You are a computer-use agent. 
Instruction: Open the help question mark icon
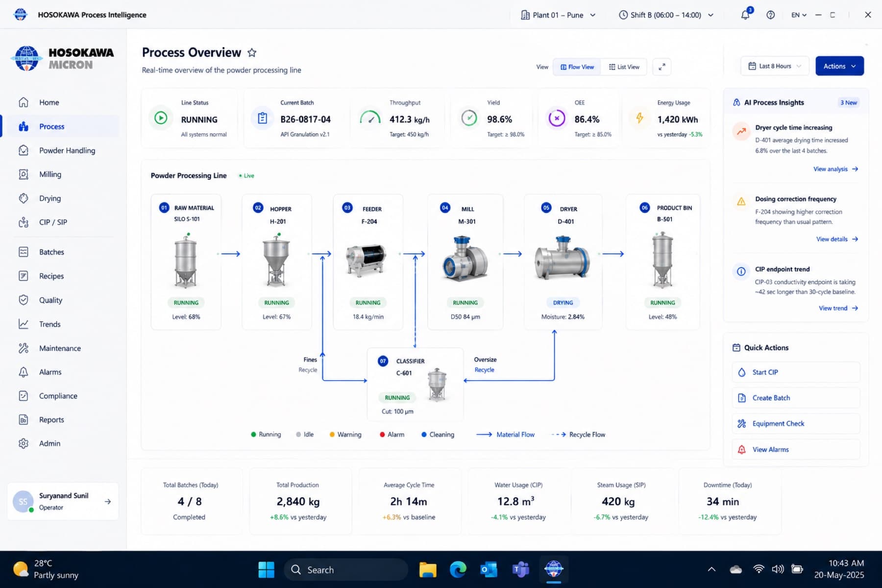coord(771,15)
